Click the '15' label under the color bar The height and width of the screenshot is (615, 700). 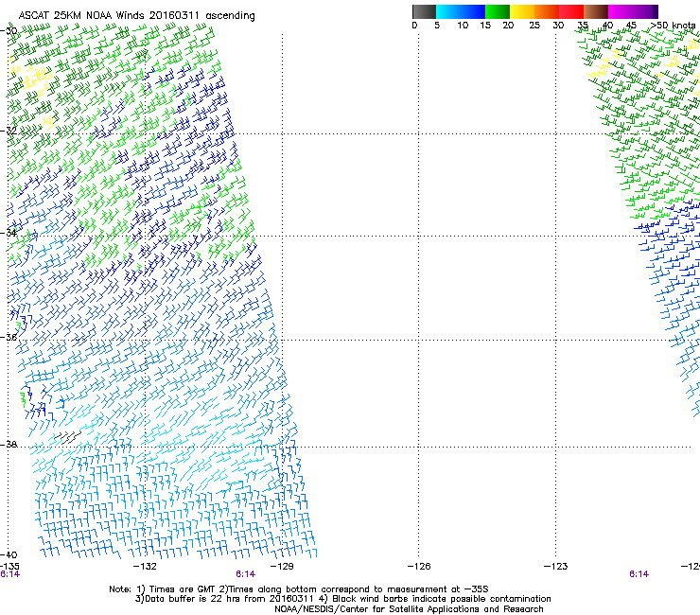[x=485, y=26]
